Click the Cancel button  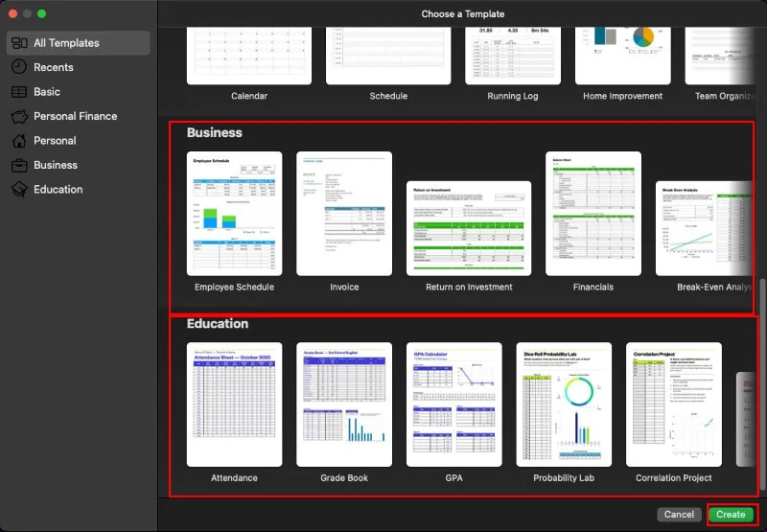coord(679,515)
